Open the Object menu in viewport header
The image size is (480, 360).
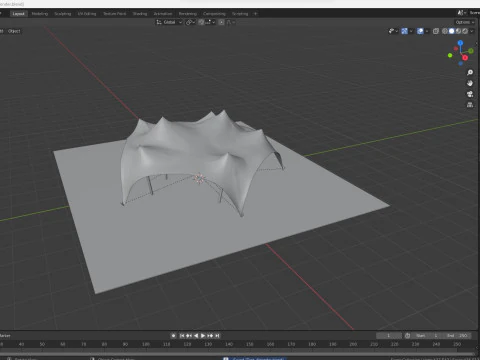(x=14, y=31)
